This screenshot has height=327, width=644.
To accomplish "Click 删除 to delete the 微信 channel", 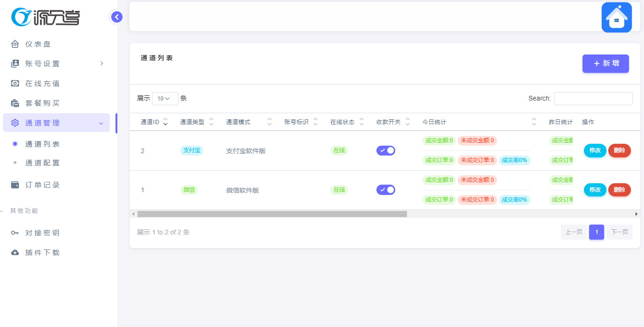I will click(x=620, y=190).
